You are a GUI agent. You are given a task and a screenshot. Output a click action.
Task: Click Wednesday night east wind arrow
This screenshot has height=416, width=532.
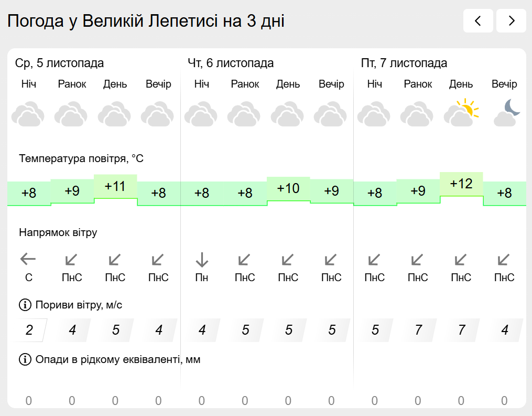[28, 259]
